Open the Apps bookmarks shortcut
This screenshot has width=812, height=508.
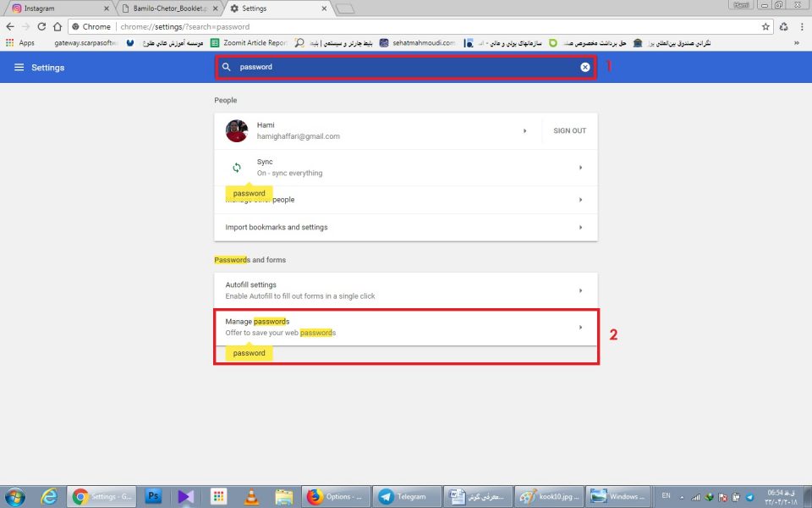20,42
